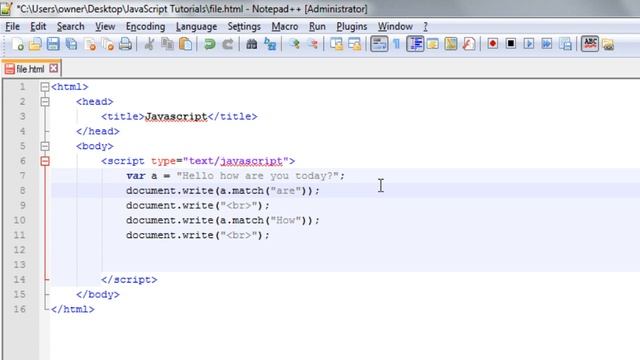Close the file.html tab with its X
Image resolution: width=640 pixels, height=360 pixels.
[53, 68]
